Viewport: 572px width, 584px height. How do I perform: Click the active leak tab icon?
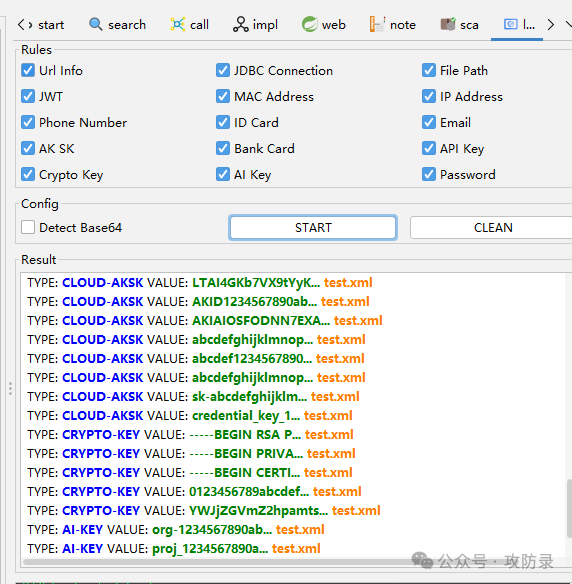tap(511, 25)
